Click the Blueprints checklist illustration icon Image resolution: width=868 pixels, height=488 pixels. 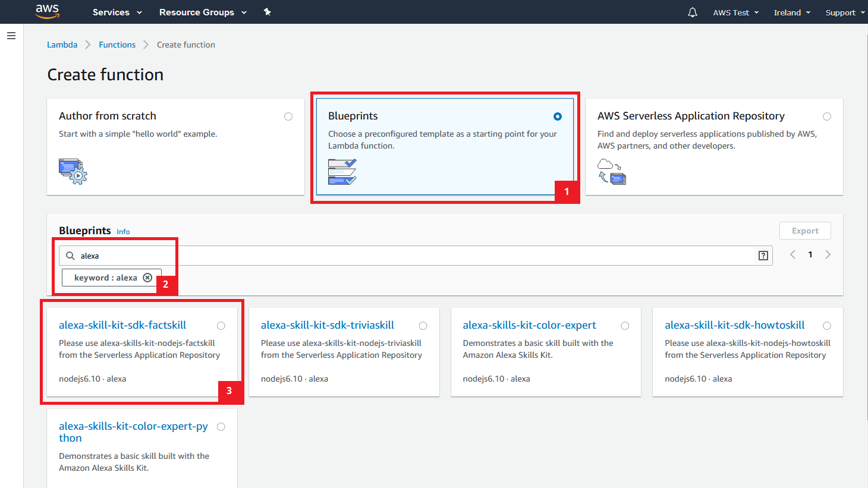342,172
